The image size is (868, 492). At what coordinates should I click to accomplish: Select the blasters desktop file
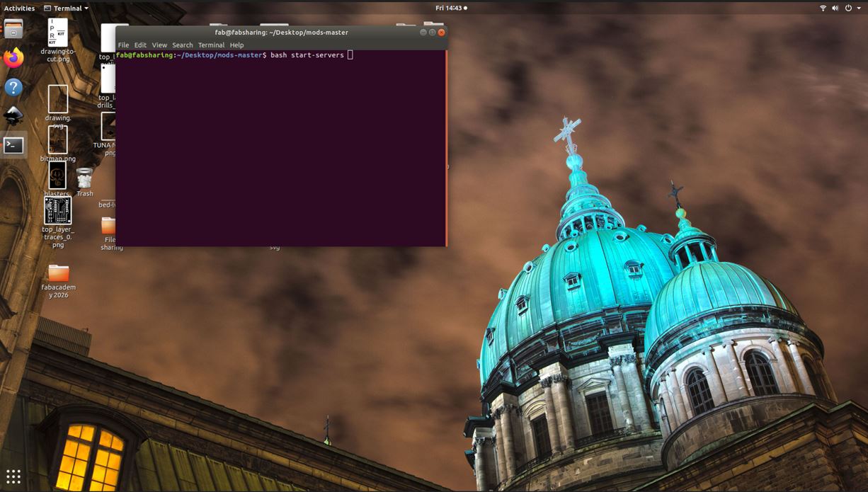pos(57,180)
